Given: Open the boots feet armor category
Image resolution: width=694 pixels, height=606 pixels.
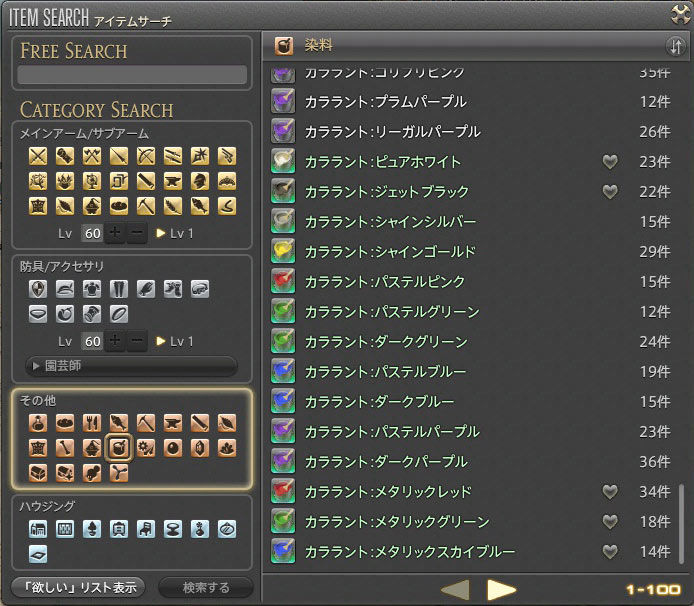Looking at the screenshot, I should (173, 289).
